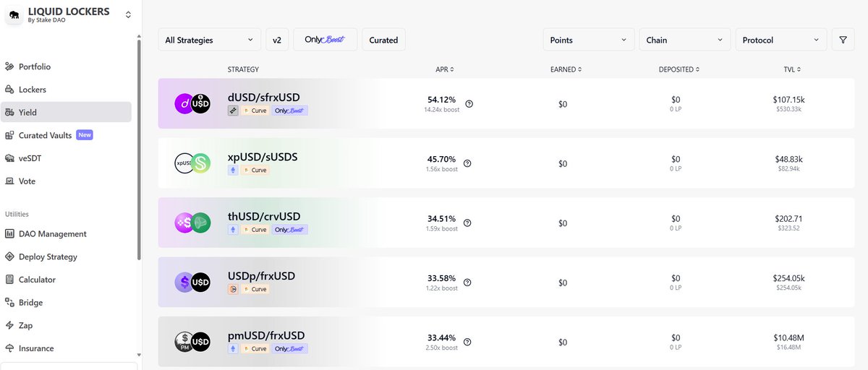Click the pmUSD/frxUSD token pair icon
The height and width of the screenshot is (370, 868).
point(192,342)
